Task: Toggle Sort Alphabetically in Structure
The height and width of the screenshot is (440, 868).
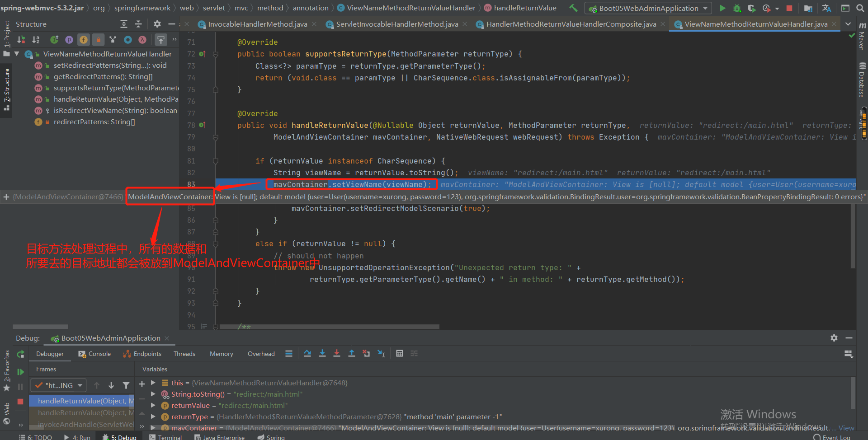Action: point(36,40)
